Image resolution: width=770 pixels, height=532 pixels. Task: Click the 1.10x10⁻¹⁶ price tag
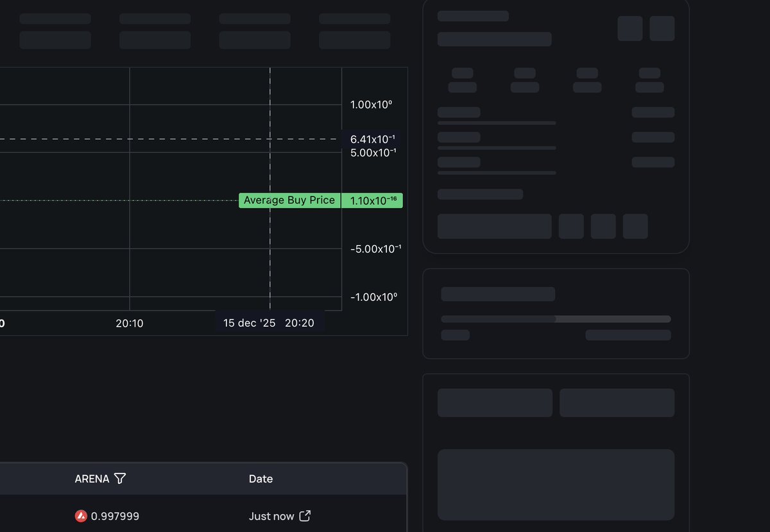pos(372,200)
